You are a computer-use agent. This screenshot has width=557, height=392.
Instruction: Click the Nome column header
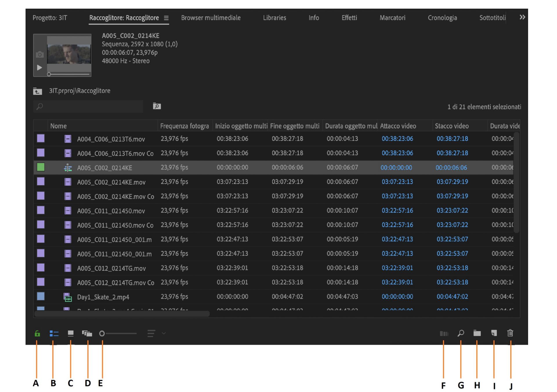tap(59, 126)
